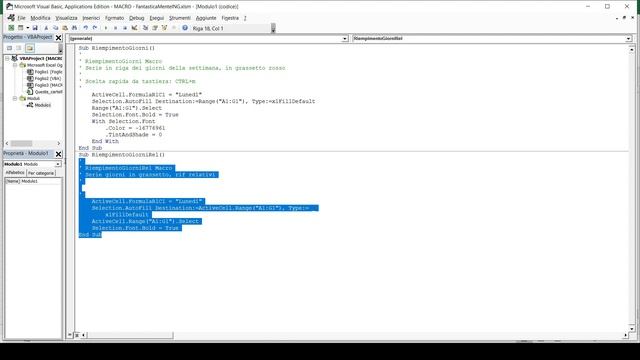The image size is (640, 360).
Task: Open the RiempimentoGiorniRel procedure dropdown
Action: [x=628, y=38]
